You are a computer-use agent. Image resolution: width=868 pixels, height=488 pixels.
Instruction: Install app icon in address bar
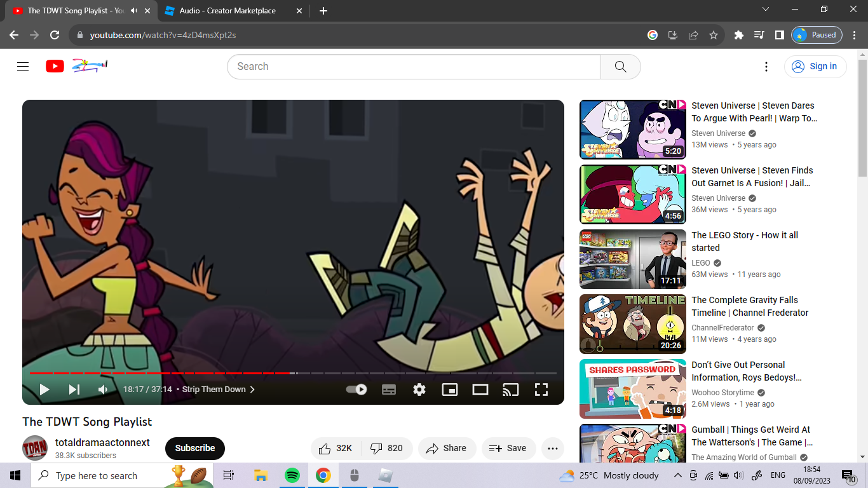point(673,35)
